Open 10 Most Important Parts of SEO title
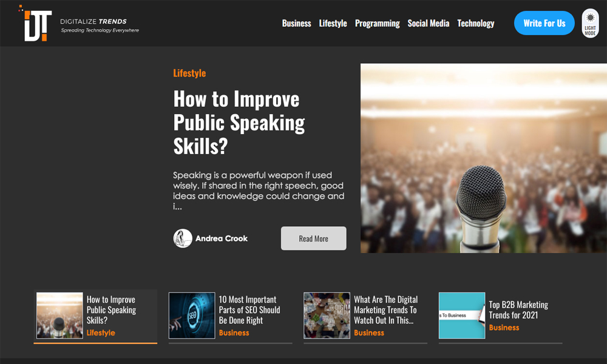The height and width of the screenshot is (364, 607). tap(249, 309)
